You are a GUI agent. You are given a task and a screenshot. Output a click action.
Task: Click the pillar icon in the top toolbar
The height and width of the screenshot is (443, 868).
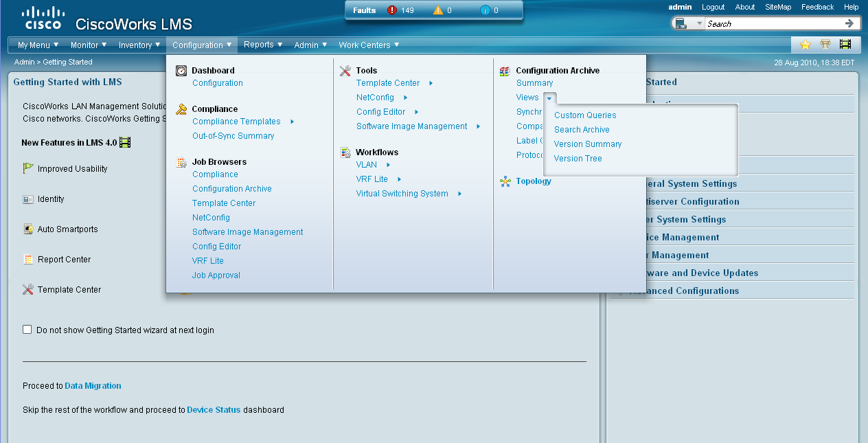[x=825, y=45]
